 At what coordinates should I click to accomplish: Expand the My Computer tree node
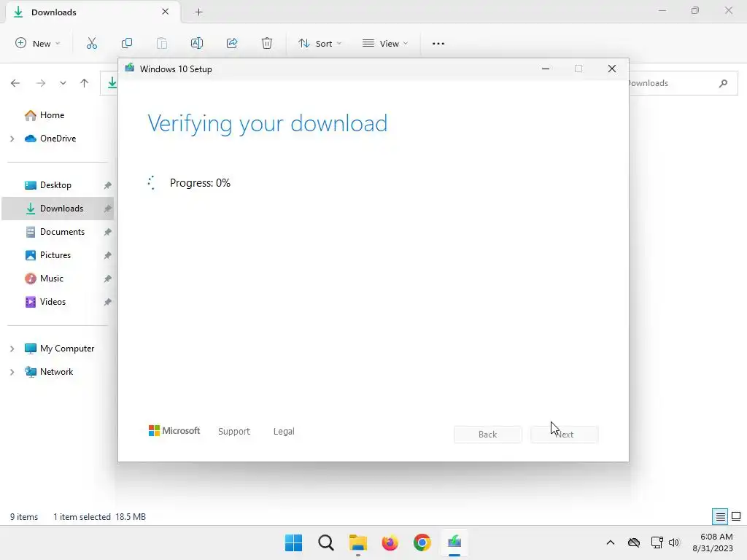tap(12, 349)
